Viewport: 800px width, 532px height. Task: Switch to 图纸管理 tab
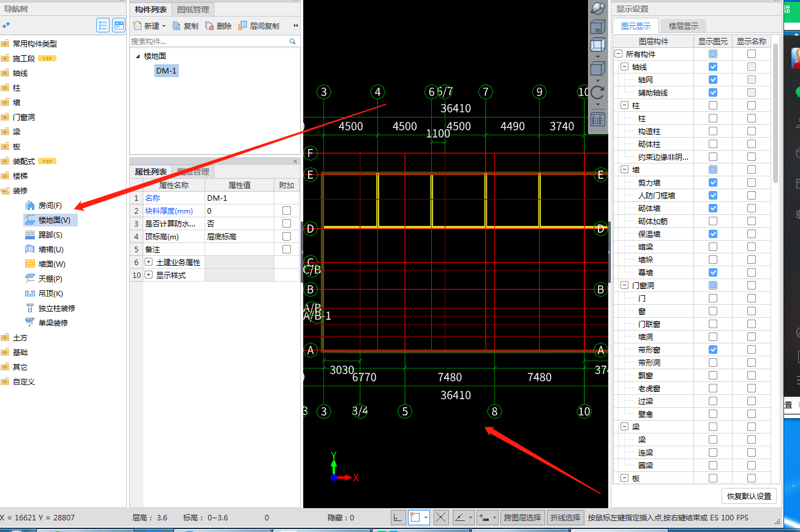[x=193, y=10]
